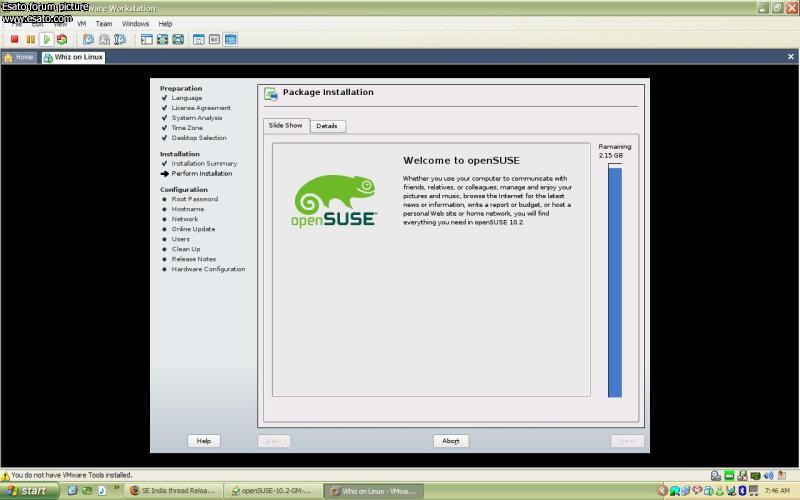Switch to the Details tab

[x=327, y=126]
